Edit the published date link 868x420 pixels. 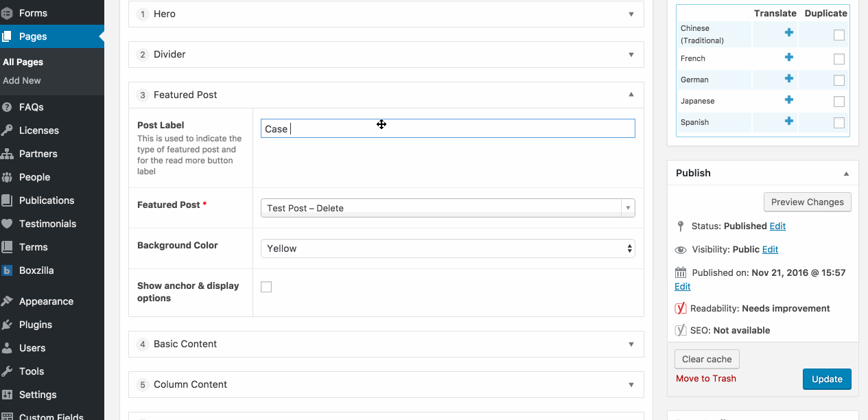(682, 286)
